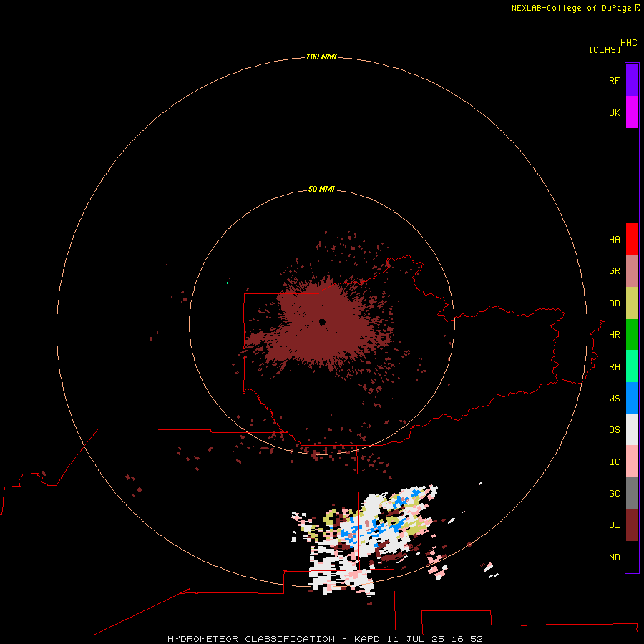Select the DS white legend swatch
Screen dimensions: 644x644
pos(632,429)
